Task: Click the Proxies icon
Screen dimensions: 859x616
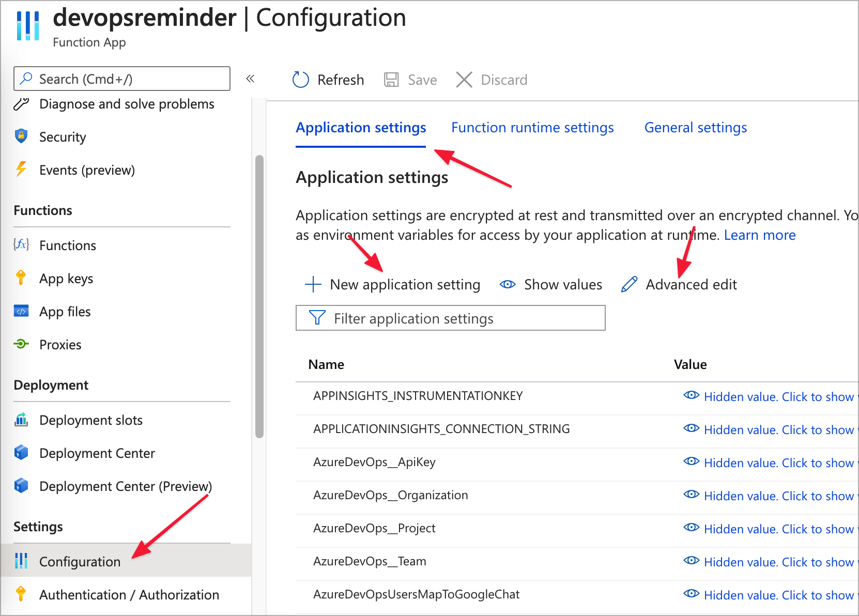Action: (x=21, y=344)
